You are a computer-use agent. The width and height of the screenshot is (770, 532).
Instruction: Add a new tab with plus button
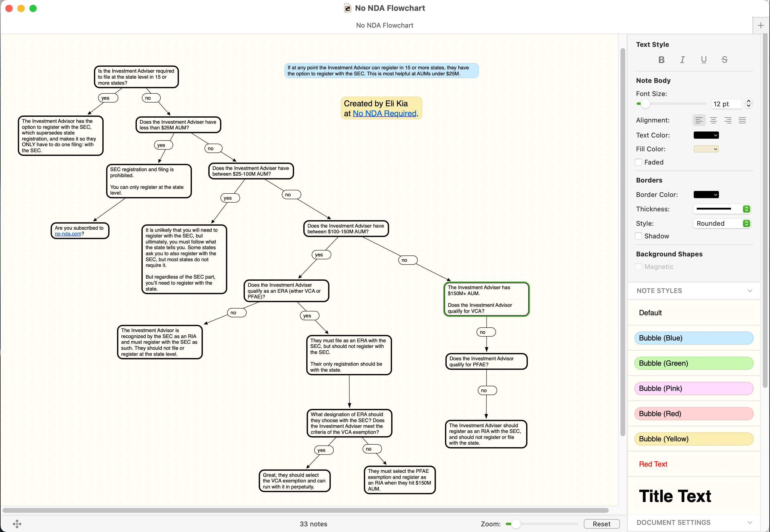click(761, 25)
